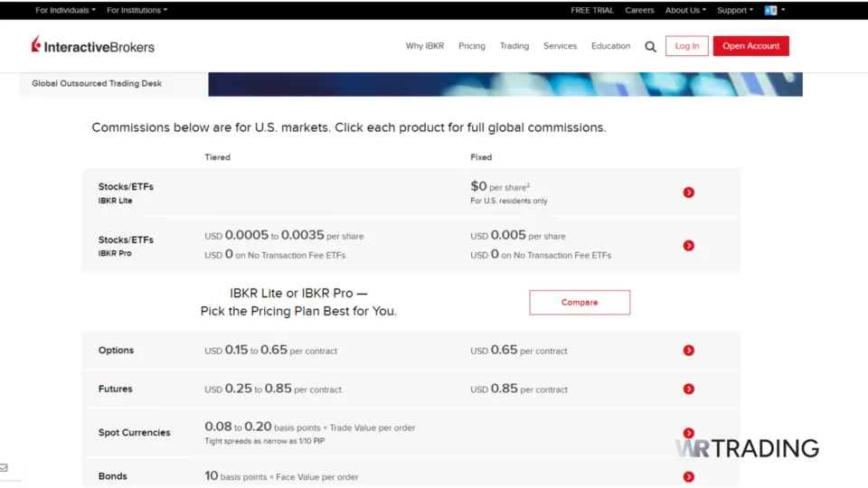Viewport: 868px width, 488px height.
Task: Click the Interactive Brokers logo
Action: point(93,46)
